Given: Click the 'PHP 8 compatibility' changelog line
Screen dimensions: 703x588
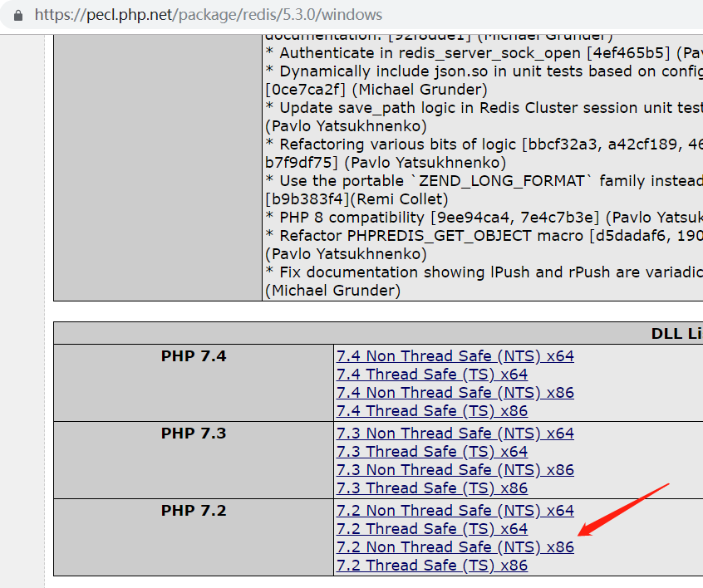Looking at the screenshot, I should pos(484,218).
